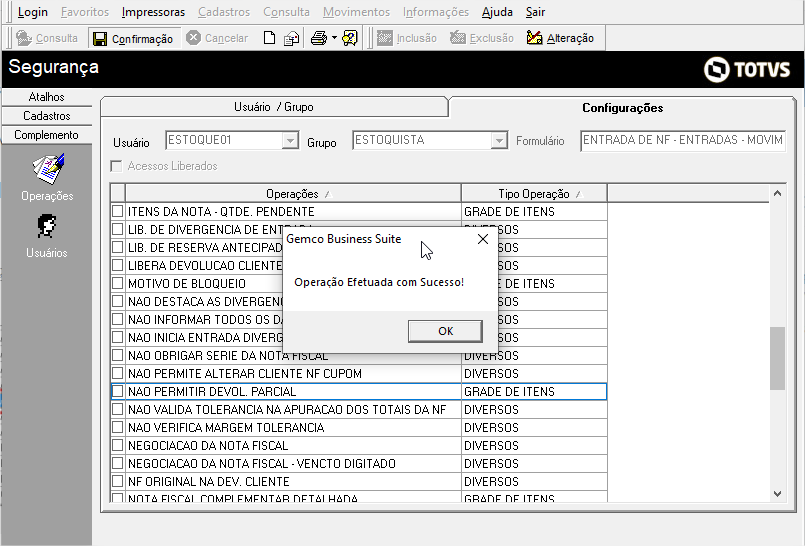
Task: Click the grid scroll up arrow
Action: [777, 193]
